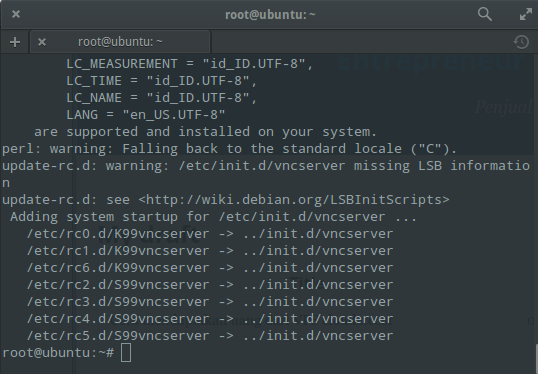Click the /etc/rc0.d/K99vncserver line
Screen dimensions: 538x374
[x=210, y=234]
